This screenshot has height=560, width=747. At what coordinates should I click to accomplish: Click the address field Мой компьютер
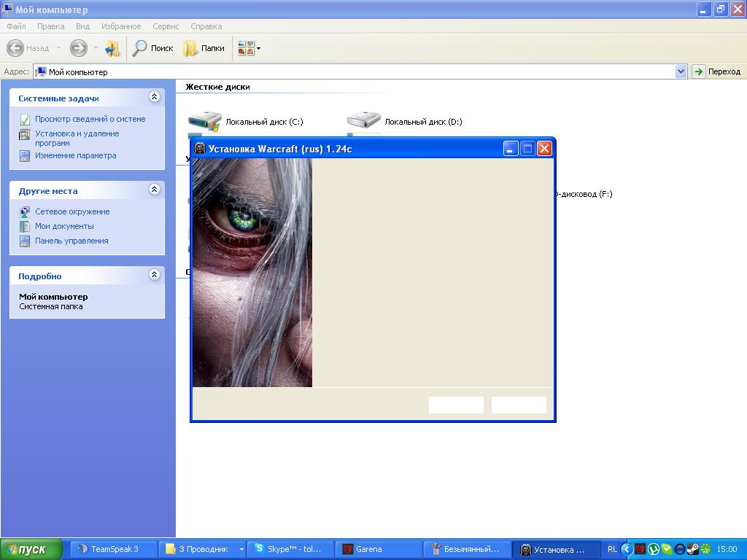click(355, 72)
